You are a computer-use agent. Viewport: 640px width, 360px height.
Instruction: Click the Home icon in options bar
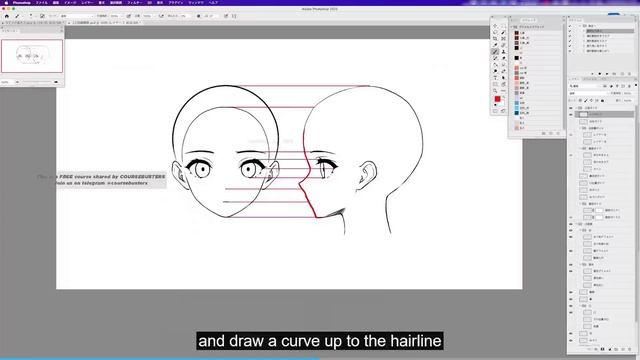[7, 16]
